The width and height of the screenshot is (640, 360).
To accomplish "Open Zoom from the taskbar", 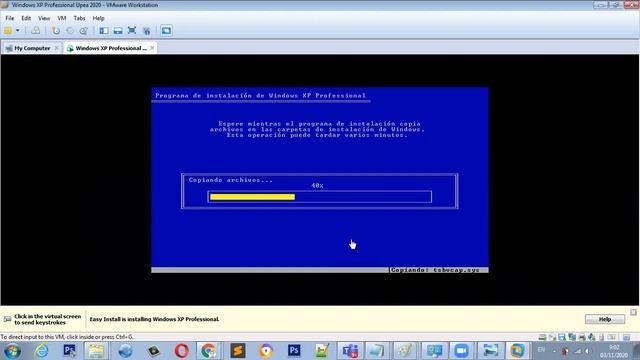I will 461,351.
